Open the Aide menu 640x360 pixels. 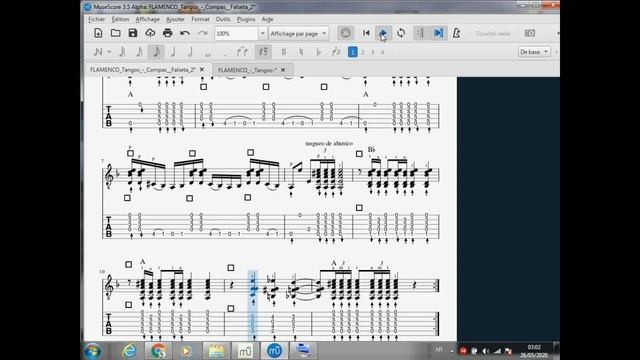pyautogui.click(x=267, y=19)
